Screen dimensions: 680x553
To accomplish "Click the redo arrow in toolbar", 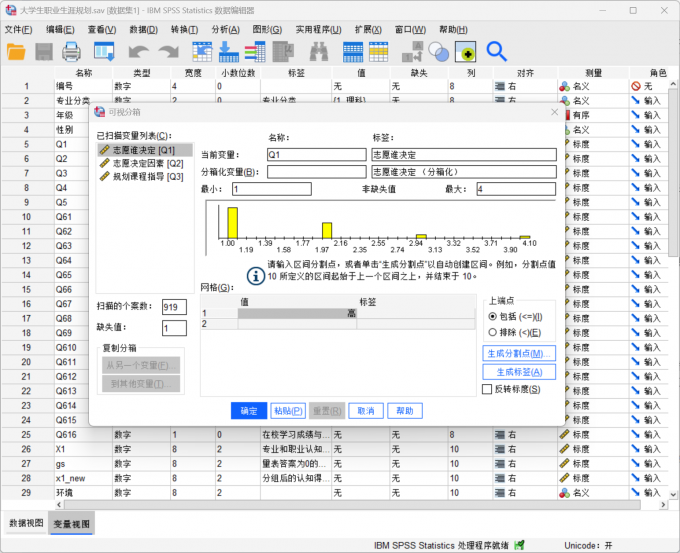I will tap(169, 52).
